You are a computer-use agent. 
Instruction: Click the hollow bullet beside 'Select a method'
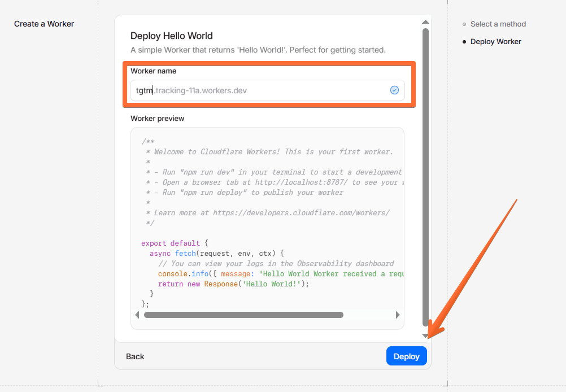(x=464, y=24)
